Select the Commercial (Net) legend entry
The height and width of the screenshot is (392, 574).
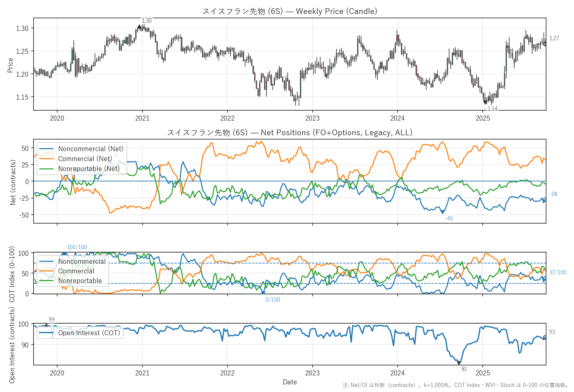(x=85, y=159)
